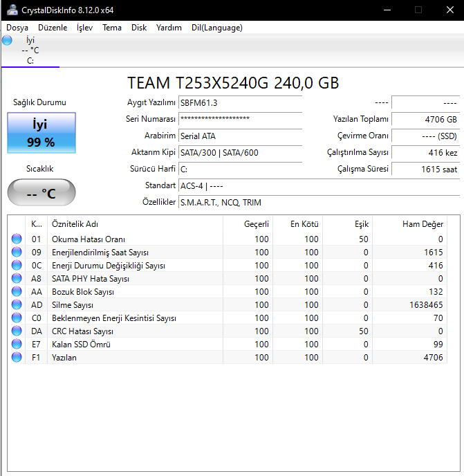Click raw value 1638465 in Silme Sayısı

point(426,304)
